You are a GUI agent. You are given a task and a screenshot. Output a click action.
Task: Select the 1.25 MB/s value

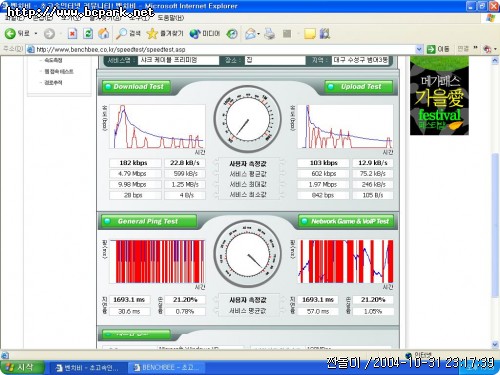(185, 184)
